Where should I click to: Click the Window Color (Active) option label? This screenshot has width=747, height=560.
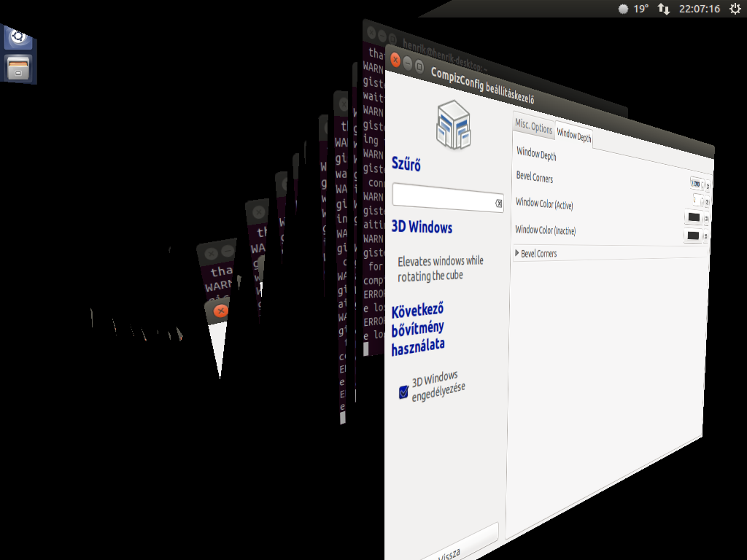[x=544, y=203]
